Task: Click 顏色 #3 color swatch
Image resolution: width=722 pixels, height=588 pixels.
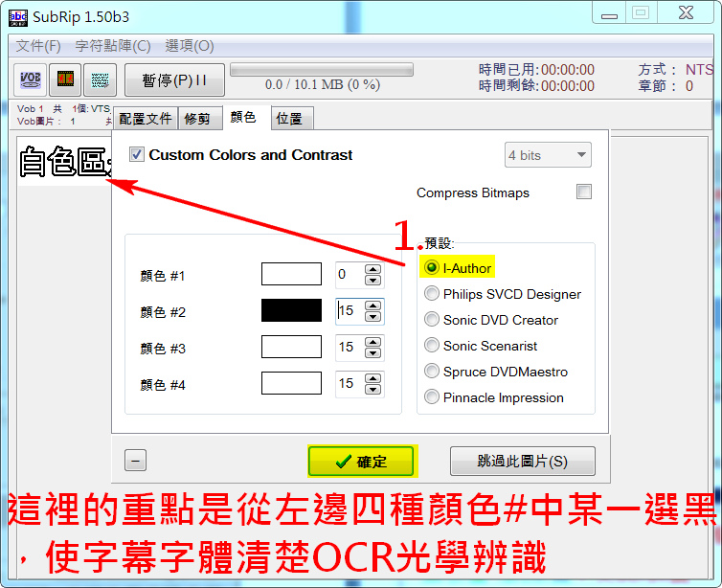Action: click(291, 347)
